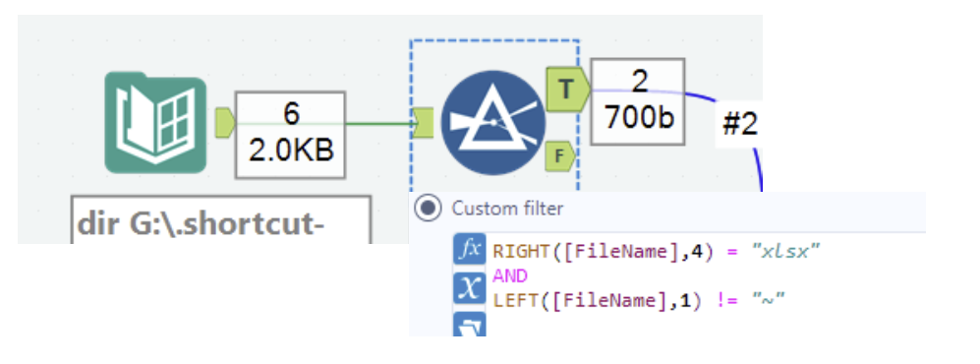The image size is (980, 364).
Task: Click the Filter tool's input anchor
Action: click(x=423, y=123)
